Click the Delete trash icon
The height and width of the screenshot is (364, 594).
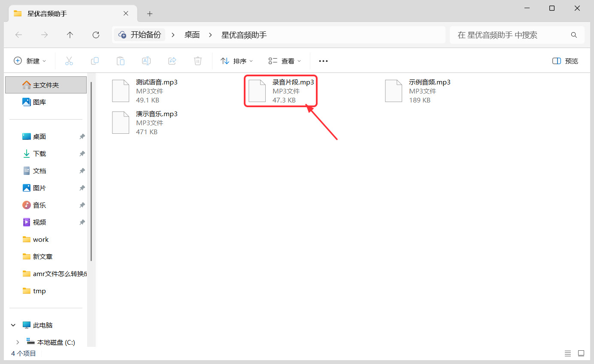(x=198, y=61)
